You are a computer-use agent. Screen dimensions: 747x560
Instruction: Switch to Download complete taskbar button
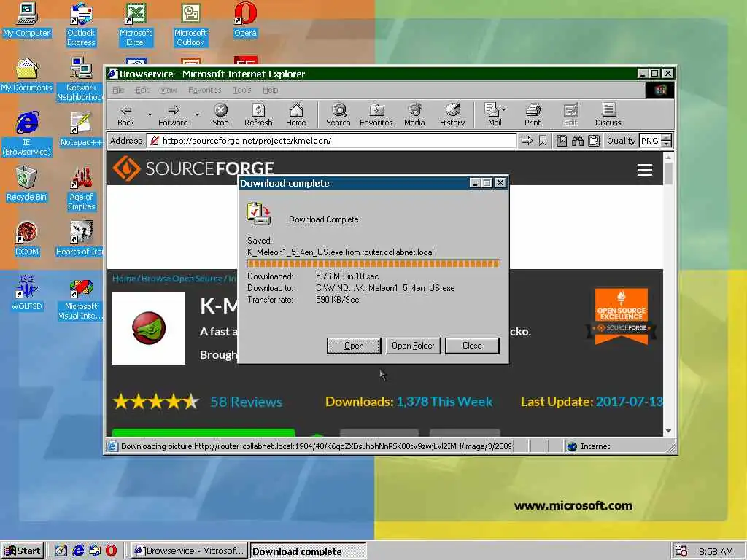click(309, 551)
